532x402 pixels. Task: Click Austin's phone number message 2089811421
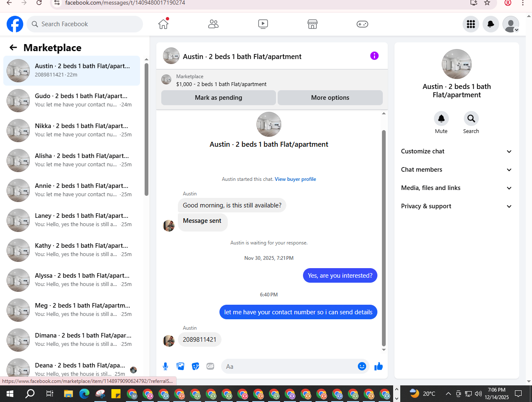coord(199,340)
